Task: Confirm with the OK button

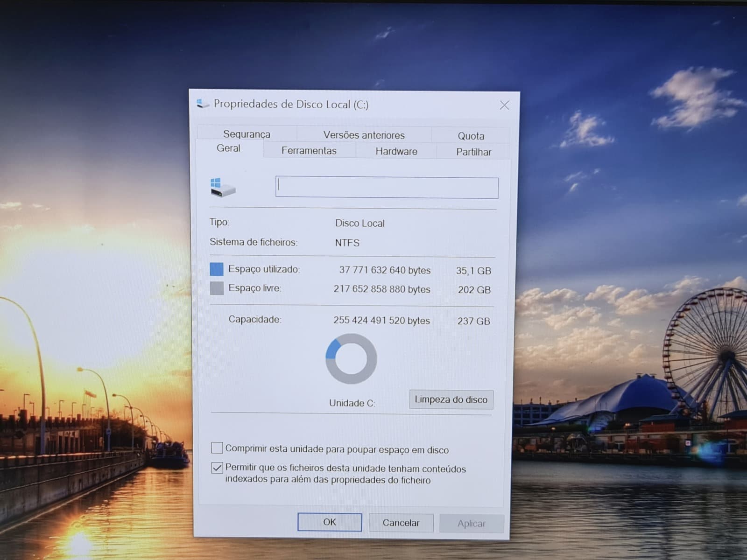Action: pyautogui.click(x=330, y=522)
